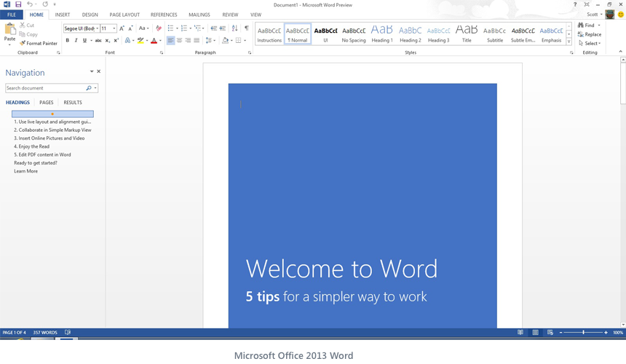Click the Replace button
The image size is (626, 364).
pos(590,34)
